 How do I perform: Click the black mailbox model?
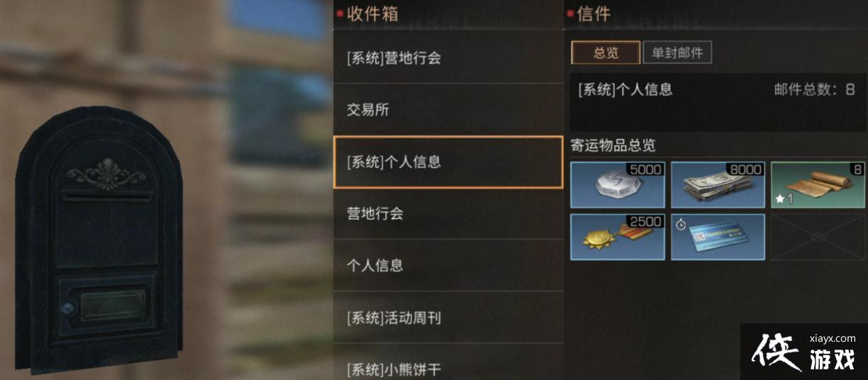(x=99, y=240)
